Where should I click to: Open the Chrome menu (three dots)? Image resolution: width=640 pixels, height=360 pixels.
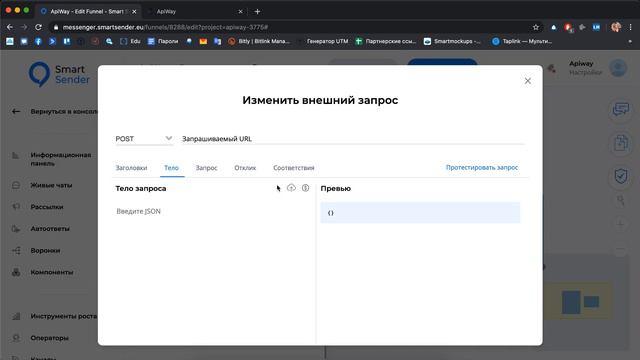point(631,27)
